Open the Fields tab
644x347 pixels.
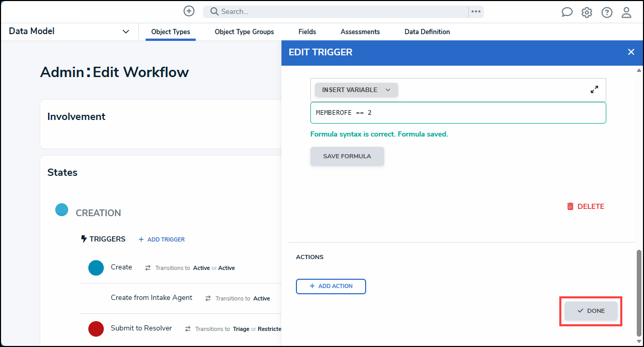click(x=307, y=32)
